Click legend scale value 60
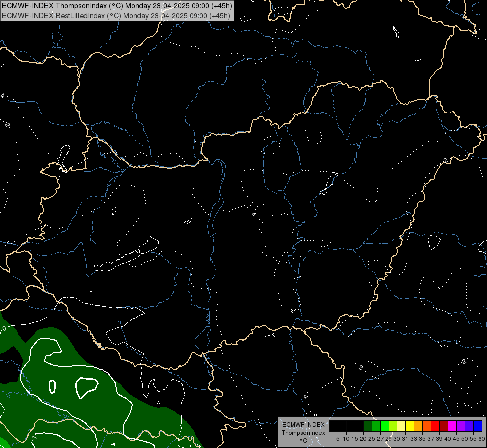The width and height of the screenshot is (487, 448). [x=481, y=439]
